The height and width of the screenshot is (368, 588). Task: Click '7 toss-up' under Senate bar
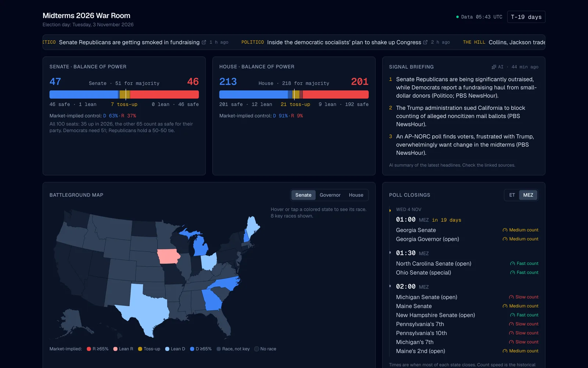pos(124,105)
